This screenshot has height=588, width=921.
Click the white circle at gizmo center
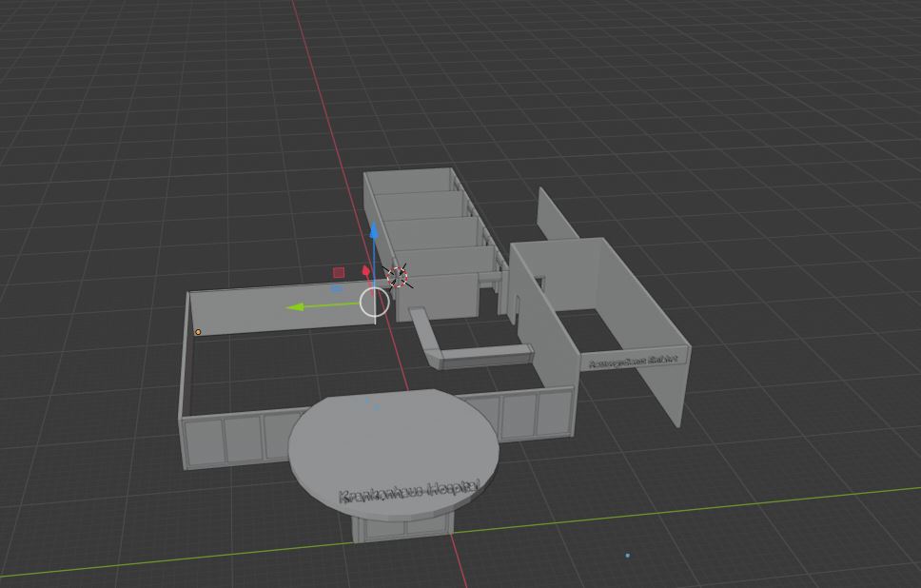pos(375,303)
